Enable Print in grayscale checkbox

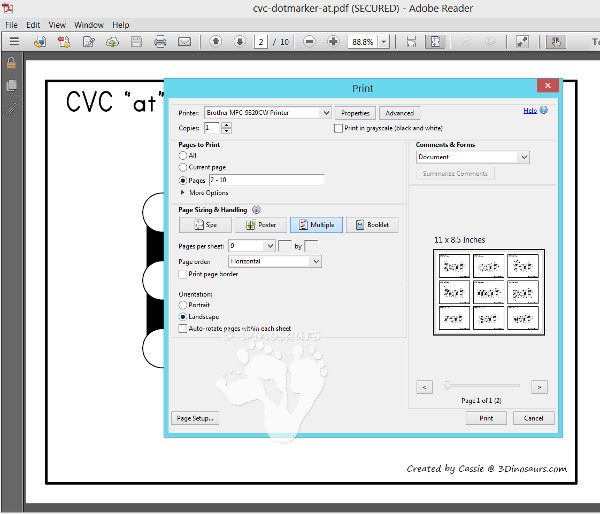tap(337, 128)
